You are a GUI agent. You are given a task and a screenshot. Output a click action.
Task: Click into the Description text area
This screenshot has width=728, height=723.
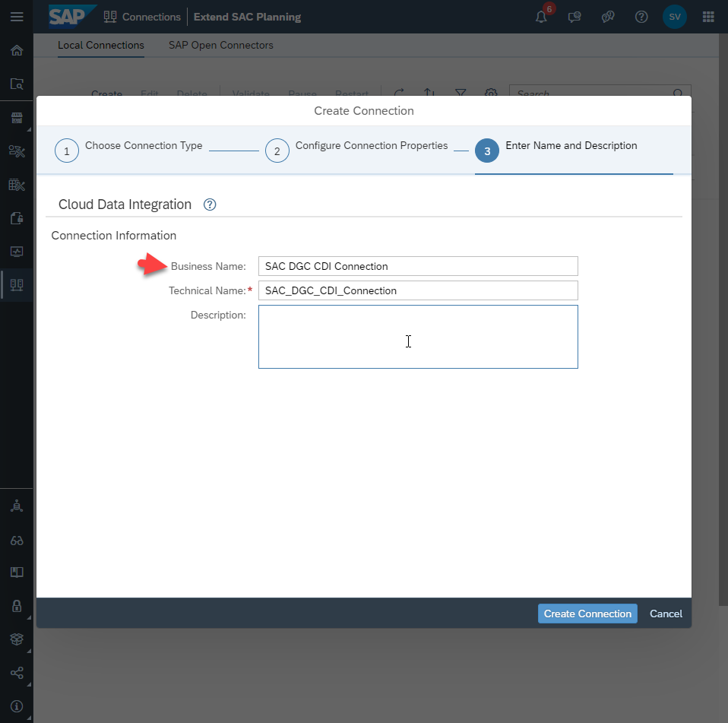tap(418, 337)
